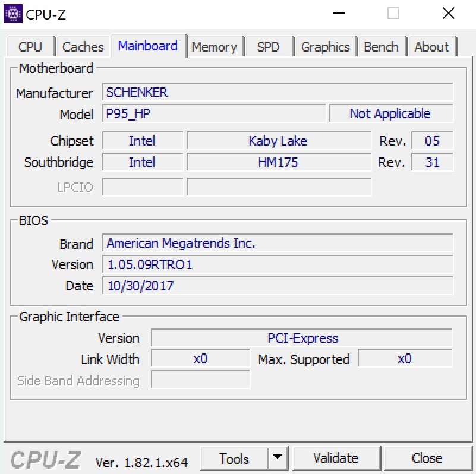Click the BIOS Brand field American Megatrends Inc.
The width and height of the screenshot is (476, 474).
pyautogui.click(x=278, y=243)
